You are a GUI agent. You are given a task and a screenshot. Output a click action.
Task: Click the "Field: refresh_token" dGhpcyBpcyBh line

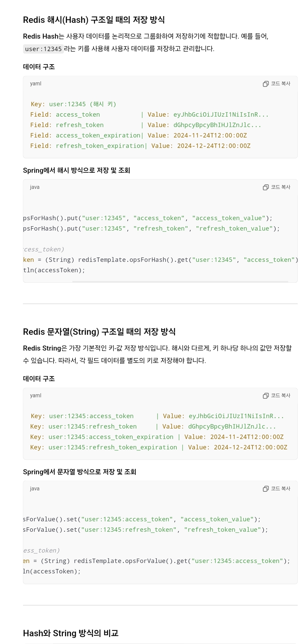146,125
